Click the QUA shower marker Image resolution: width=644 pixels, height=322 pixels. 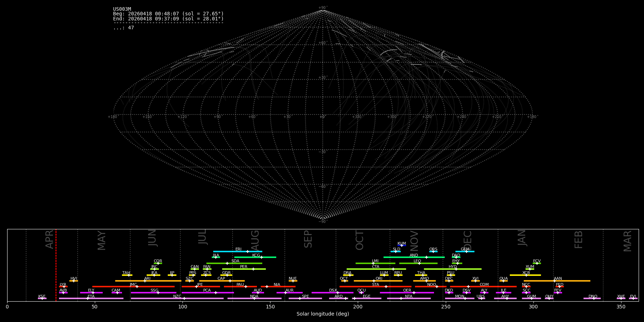pos(503,281)
